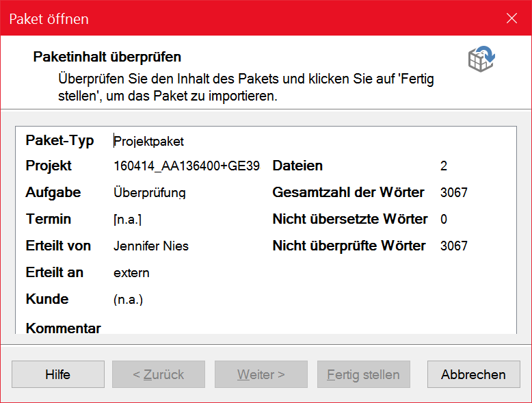This screenshot has width=532, height=403.
Task: Select creator name Jennifer Nies
Action: tap(151, 246)
